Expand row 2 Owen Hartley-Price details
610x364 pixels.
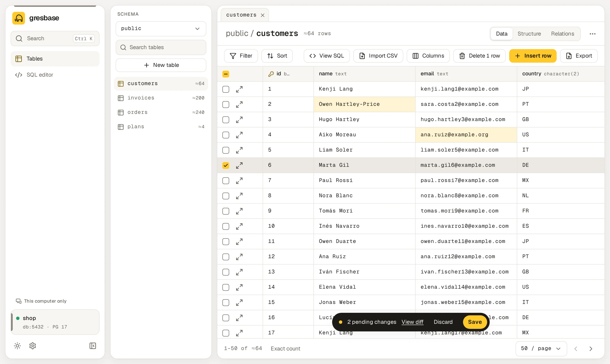point(239,105)
